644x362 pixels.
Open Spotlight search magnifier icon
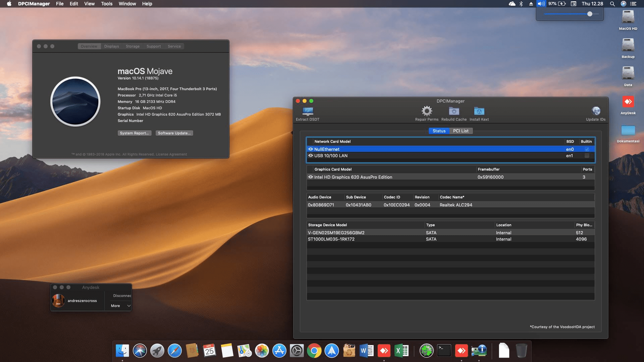tap(612, 4)
